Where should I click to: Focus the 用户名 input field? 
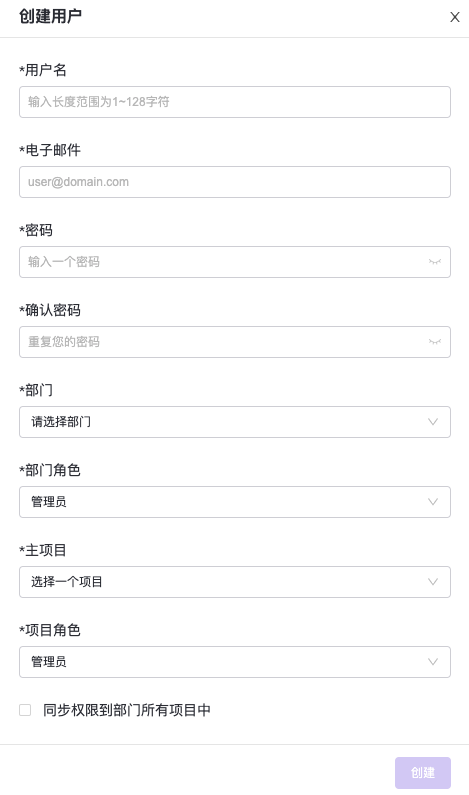click(235, 102)
